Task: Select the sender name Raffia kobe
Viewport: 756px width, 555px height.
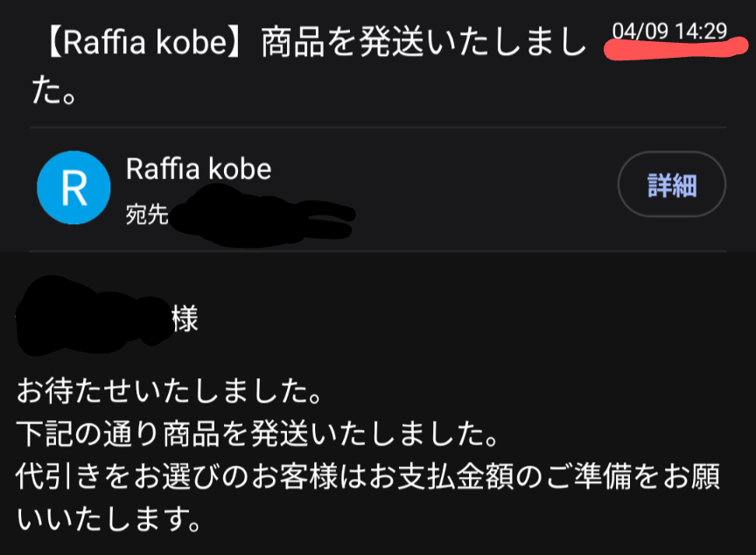Action: click(199, 169)
